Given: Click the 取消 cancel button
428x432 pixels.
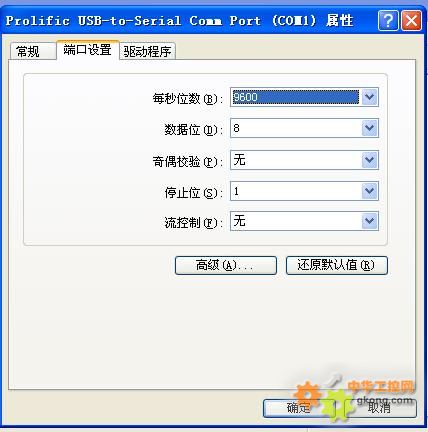Looking at the screenshot, I should 380,408.
